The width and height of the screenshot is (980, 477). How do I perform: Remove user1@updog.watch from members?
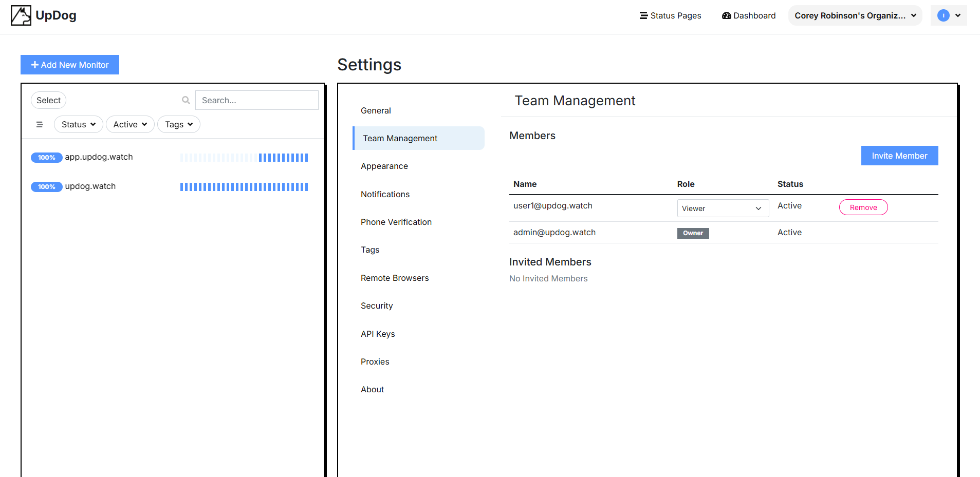863,207
